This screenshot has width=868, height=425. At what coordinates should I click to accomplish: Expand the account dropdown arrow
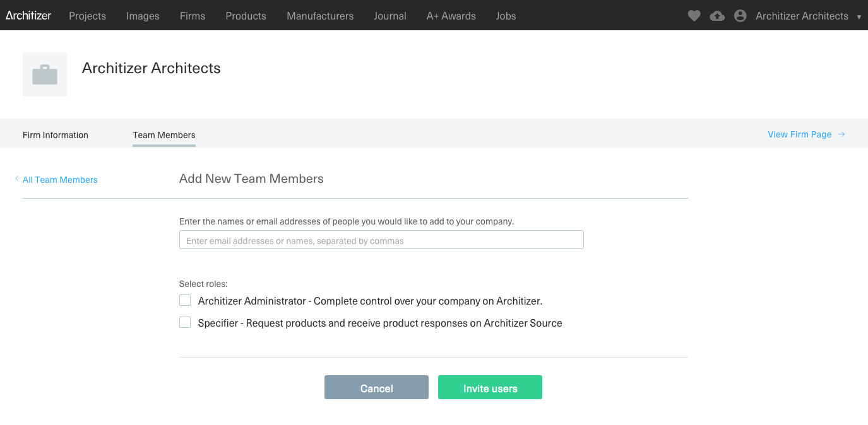pyautogui.click(x=859, y=17)
